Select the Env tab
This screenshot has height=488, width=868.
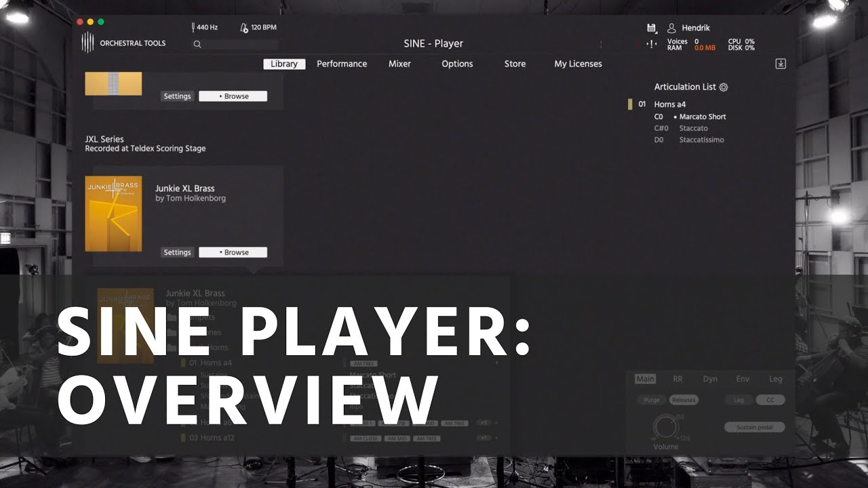(x=743, y=379)
